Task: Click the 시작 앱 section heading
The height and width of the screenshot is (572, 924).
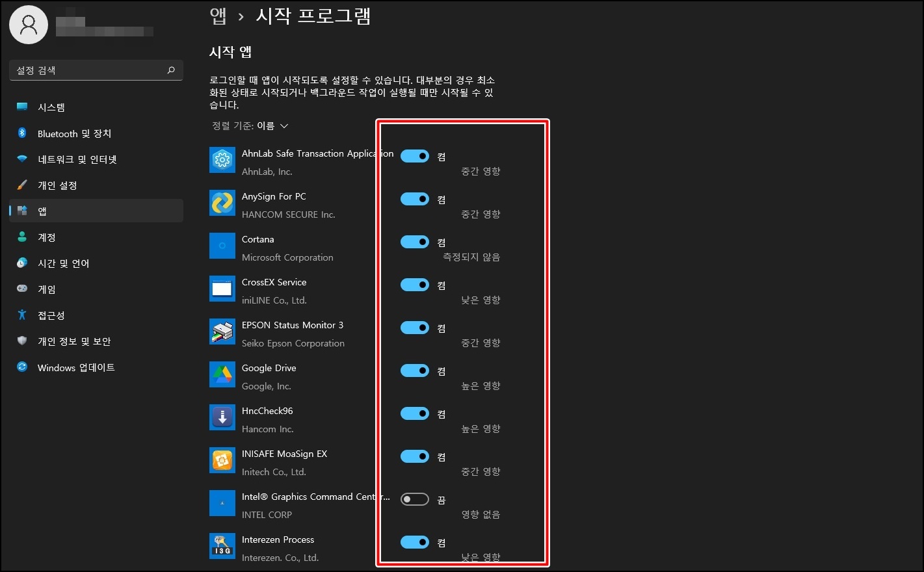Action: coord(231,52)
